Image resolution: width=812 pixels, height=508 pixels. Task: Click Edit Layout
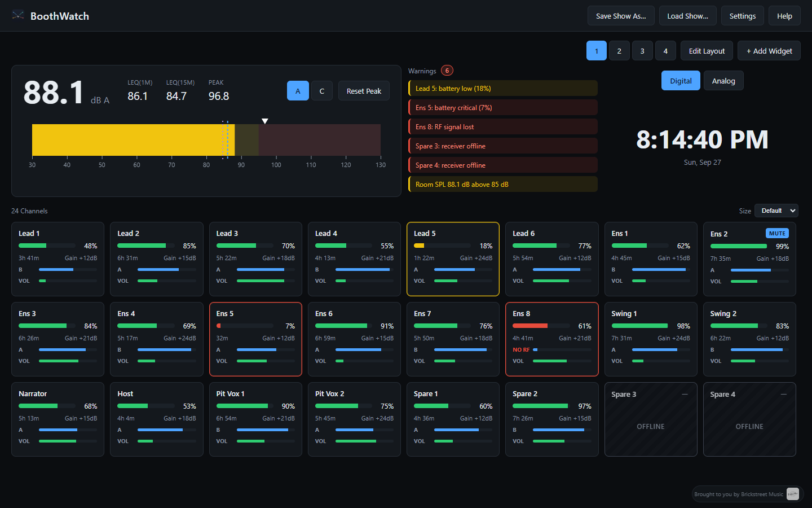707,51
